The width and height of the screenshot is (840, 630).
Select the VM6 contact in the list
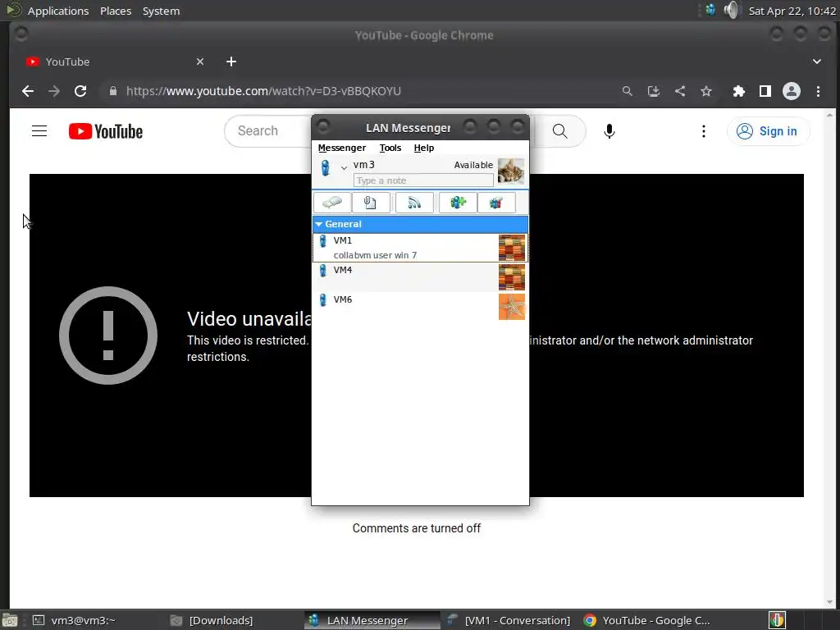coord(420,307)
